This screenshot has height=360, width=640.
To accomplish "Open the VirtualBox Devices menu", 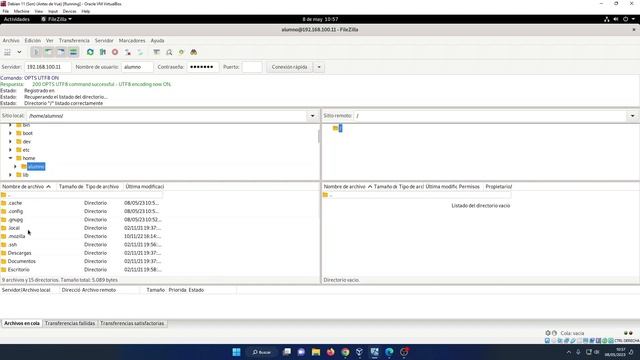I will (69, 11).
